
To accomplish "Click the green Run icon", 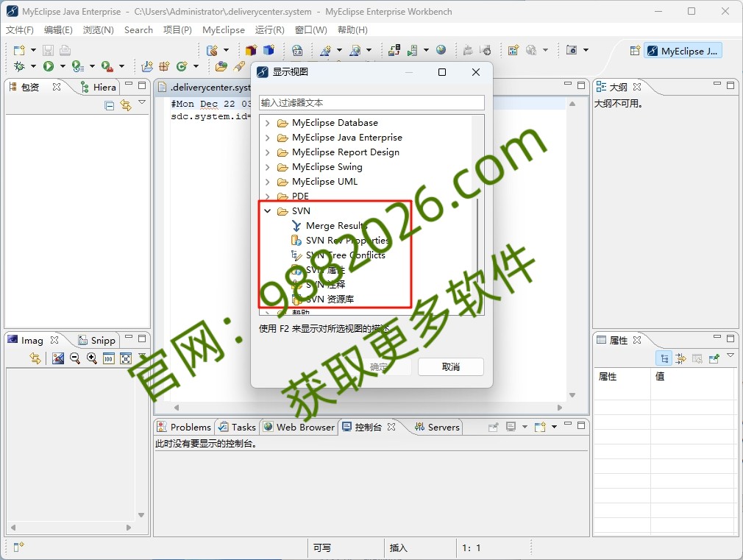I will pos(49,66).
